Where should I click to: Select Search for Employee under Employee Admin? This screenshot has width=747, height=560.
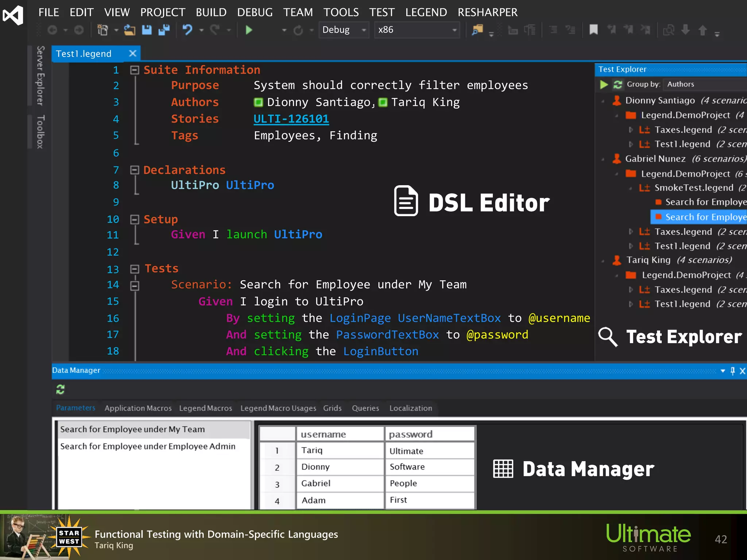pos(154,447)
